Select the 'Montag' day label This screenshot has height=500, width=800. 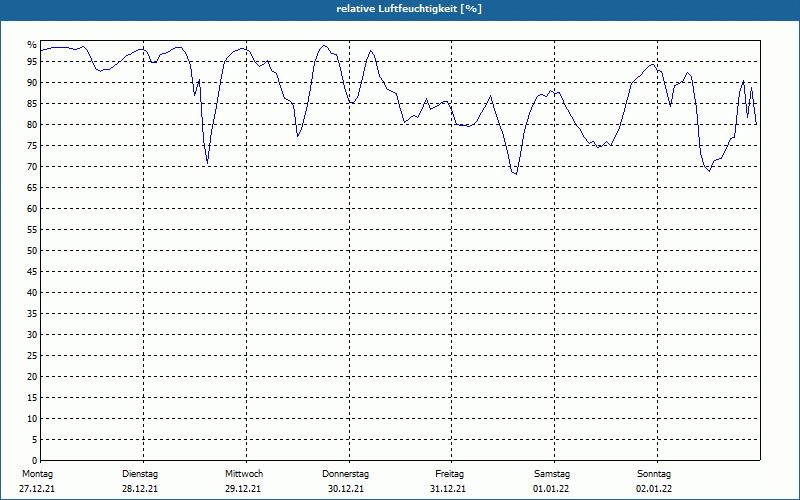click(x=37, y=474)
